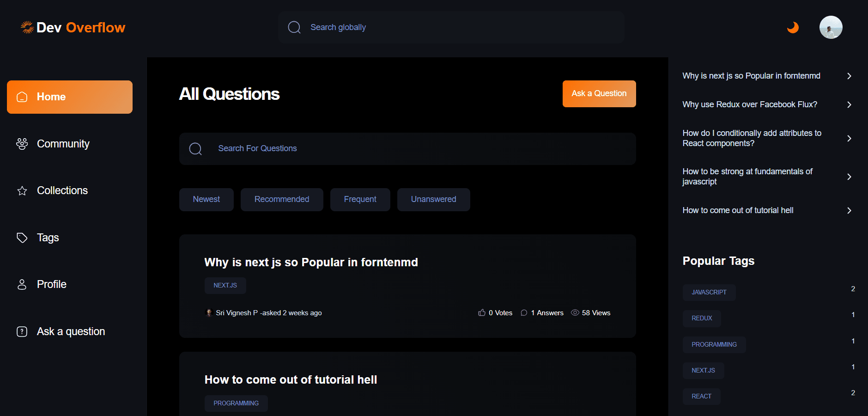Screen dimensions: 868x416
Task: Select the Home icon in the sidebar
Action: [x=22, y=97]
